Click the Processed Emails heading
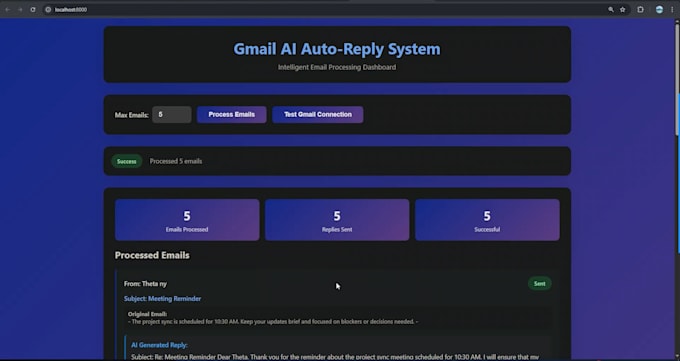The image size is (680, 361). [152, 255]
